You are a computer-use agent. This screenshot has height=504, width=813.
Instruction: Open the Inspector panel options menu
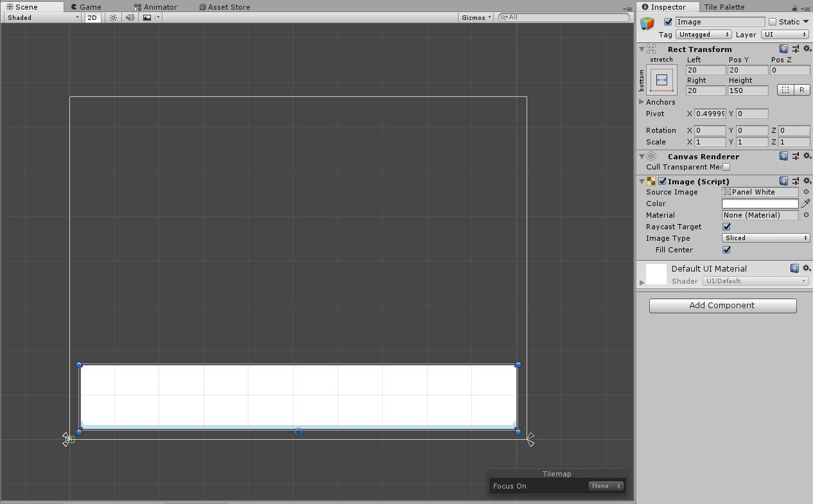[x=805, y=8]
